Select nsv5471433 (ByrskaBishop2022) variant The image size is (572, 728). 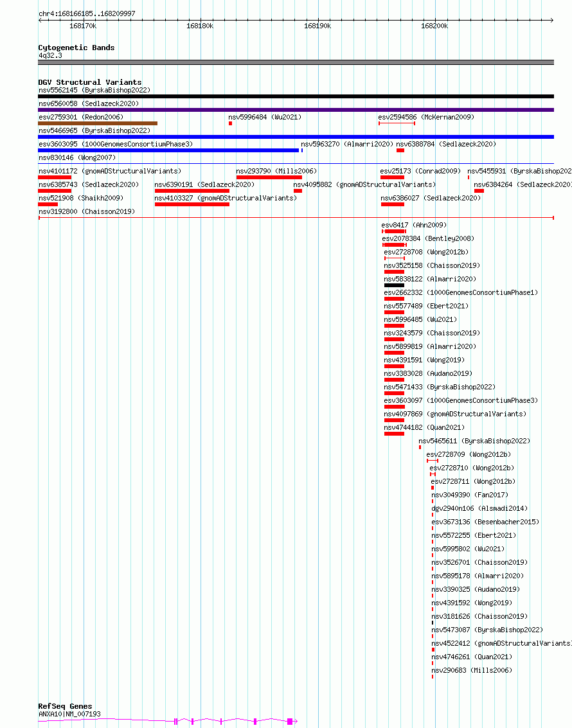click(440, 386)
